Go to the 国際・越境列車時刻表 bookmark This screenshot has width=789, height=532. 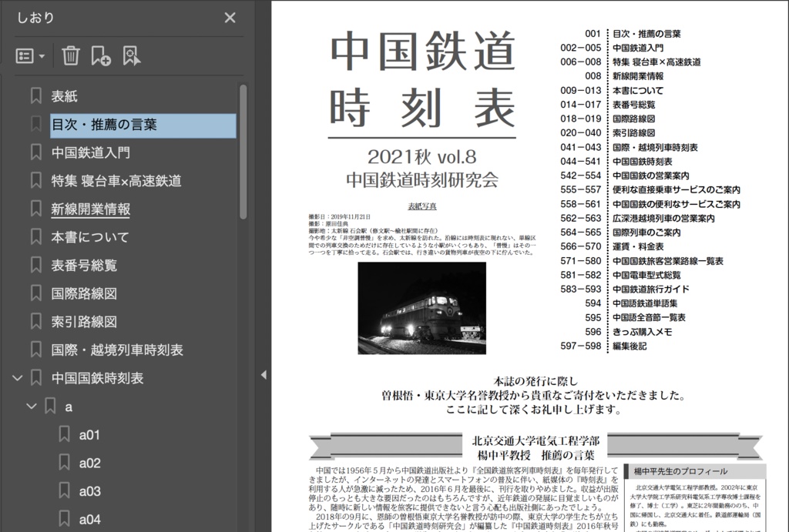tap(116, 350)
